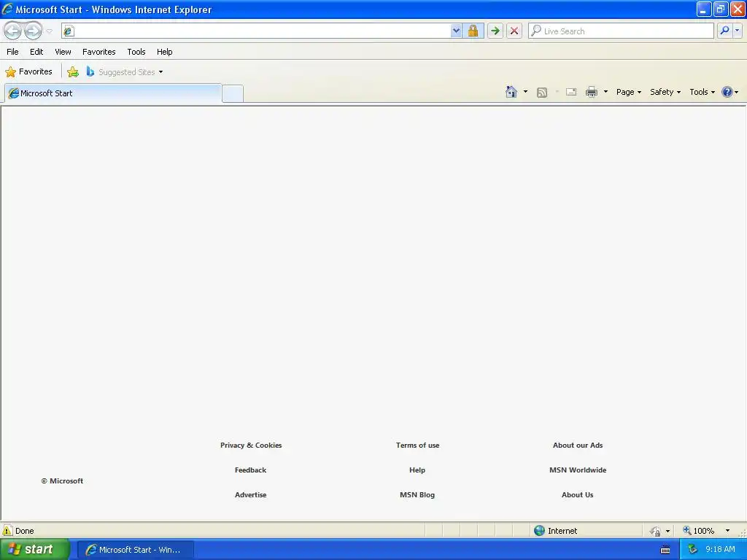This screenshot has height=560, width=747.
Task: Click the Internet Explorer title bar icon
Action: coord(7,9)
